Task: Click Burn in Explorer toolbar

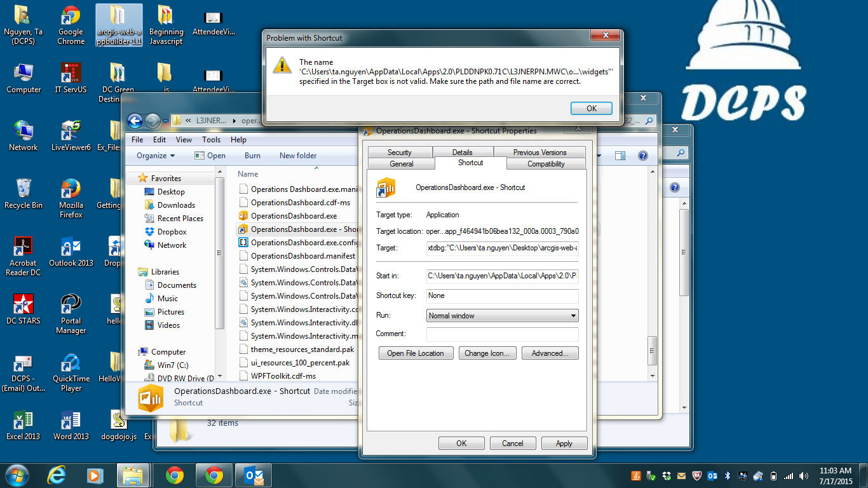Action: 252,156
